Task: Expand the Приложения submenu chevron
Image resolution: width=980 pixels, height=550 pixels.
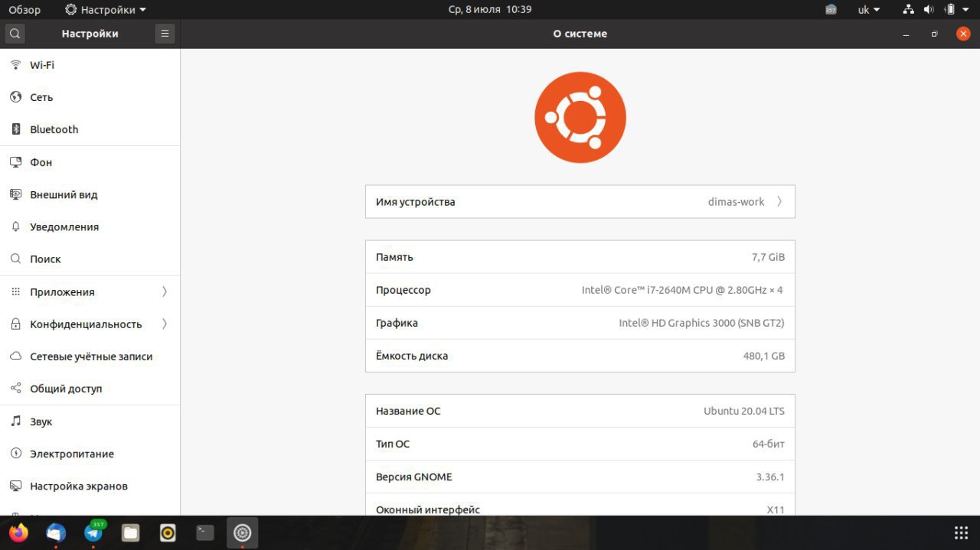Action: click(165, 291)
